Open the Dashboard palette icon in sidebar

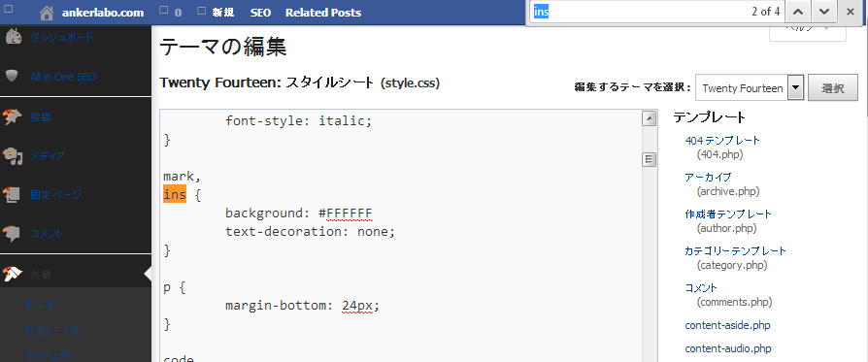[x=14, y=37]
